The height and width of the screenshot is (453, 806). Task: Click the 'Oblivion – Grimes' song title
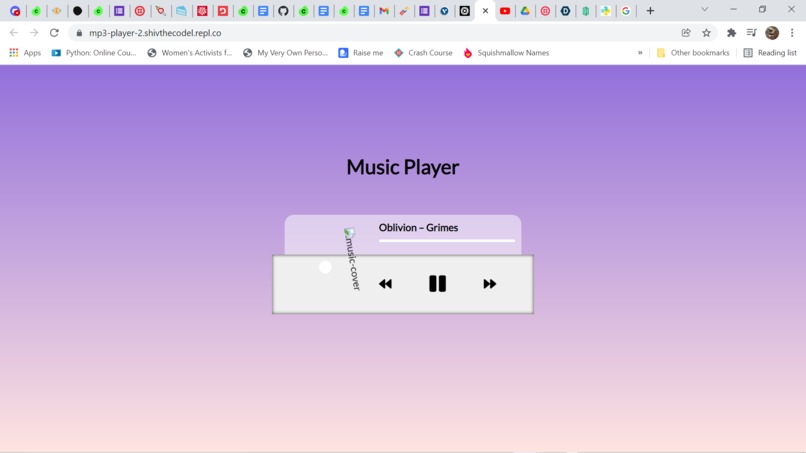418,227
